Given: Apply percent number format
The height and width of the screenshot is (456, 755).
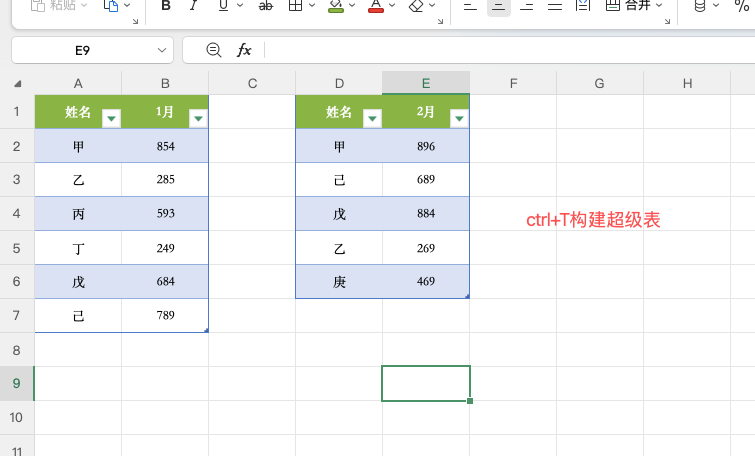Looking at the screenshot, I should tap(742, 6).
